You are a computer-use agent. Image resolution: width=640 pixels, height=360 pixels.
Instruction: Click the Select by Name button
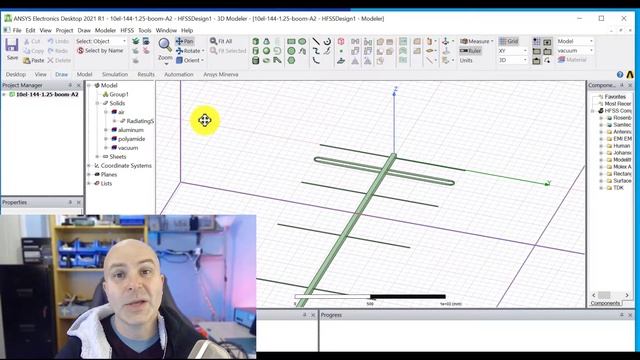click(x=100, y=51)
